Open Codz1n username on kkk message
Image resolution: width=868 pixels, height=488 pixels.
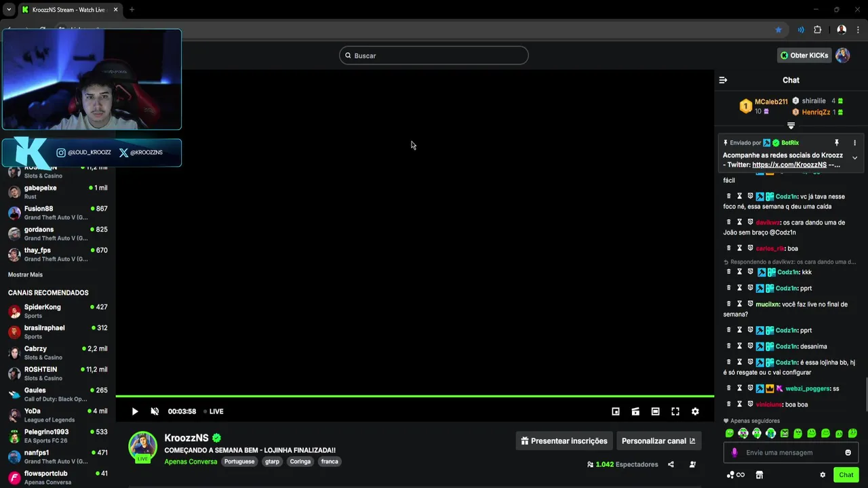[787, 272]
